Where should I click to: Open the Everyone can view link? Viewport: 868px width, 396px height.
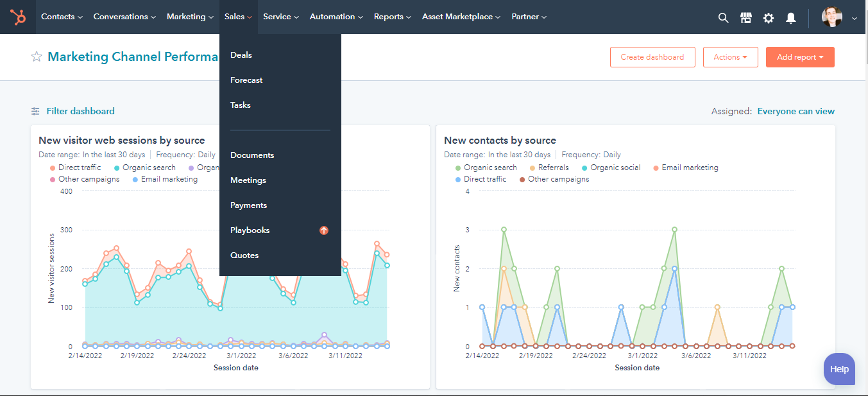[796, 111]
